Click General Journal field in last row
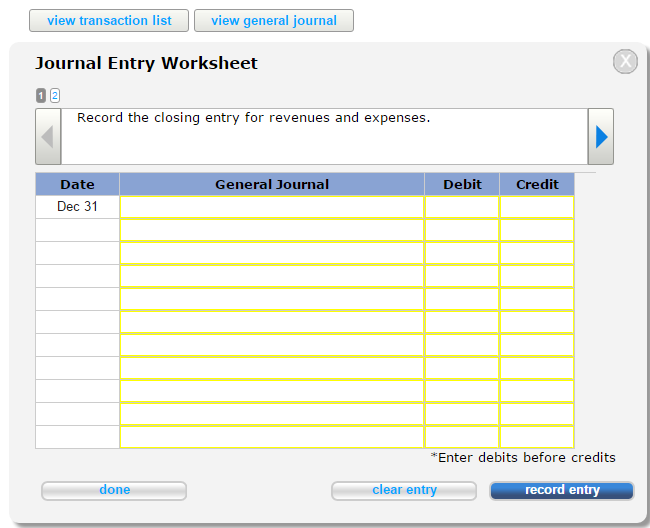 [272, 437]
